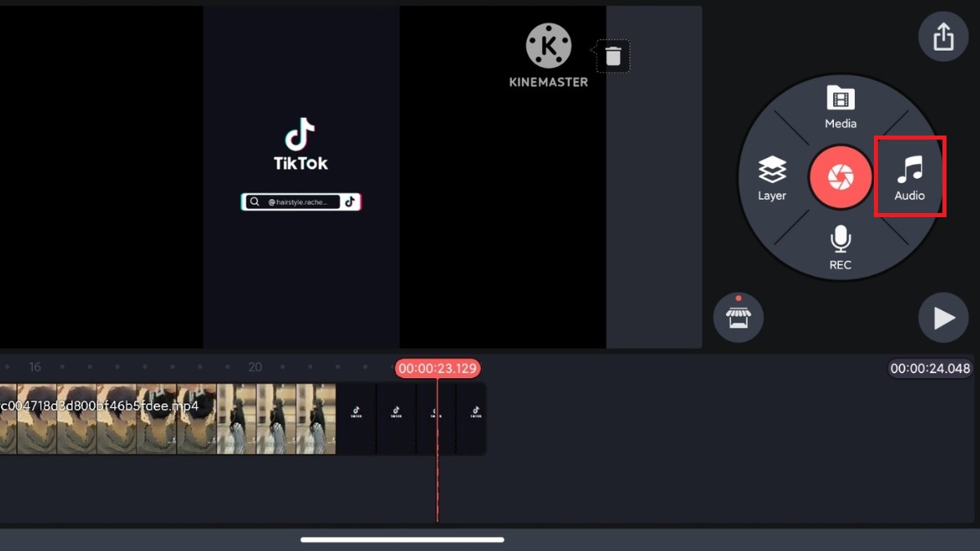
Task: Click the 16 second mark on ruler
Action: (x=34, y=367)
